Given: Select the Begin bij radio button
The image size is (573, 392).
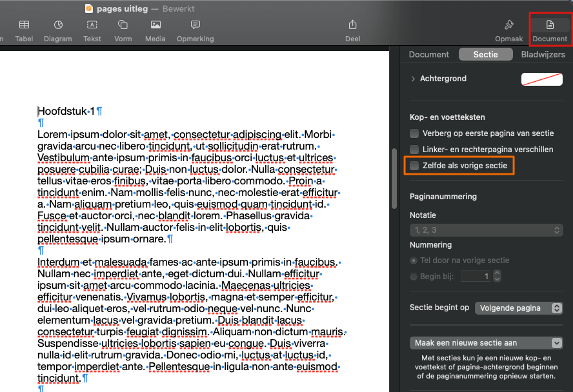Looking at the screenshot, I should tap(414, 277).
